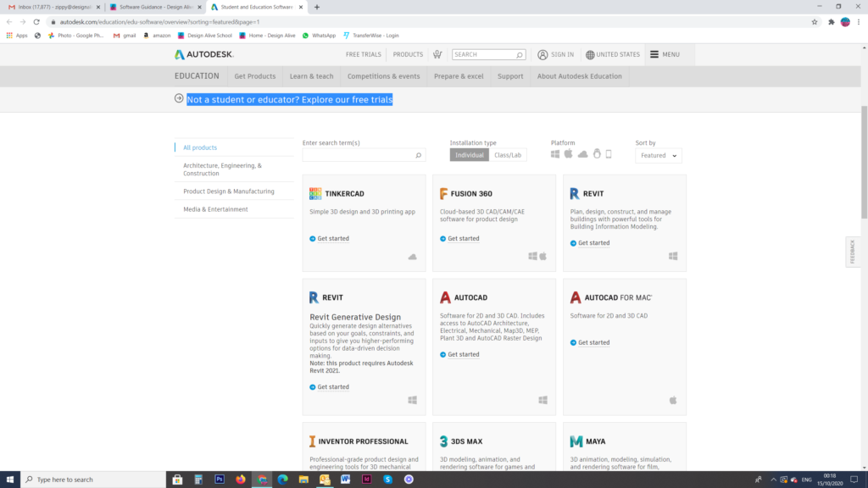Viewport: 868px width, 488px height.
Task: Open Microsoft Word from the taskbar
Action: (346, 480)
